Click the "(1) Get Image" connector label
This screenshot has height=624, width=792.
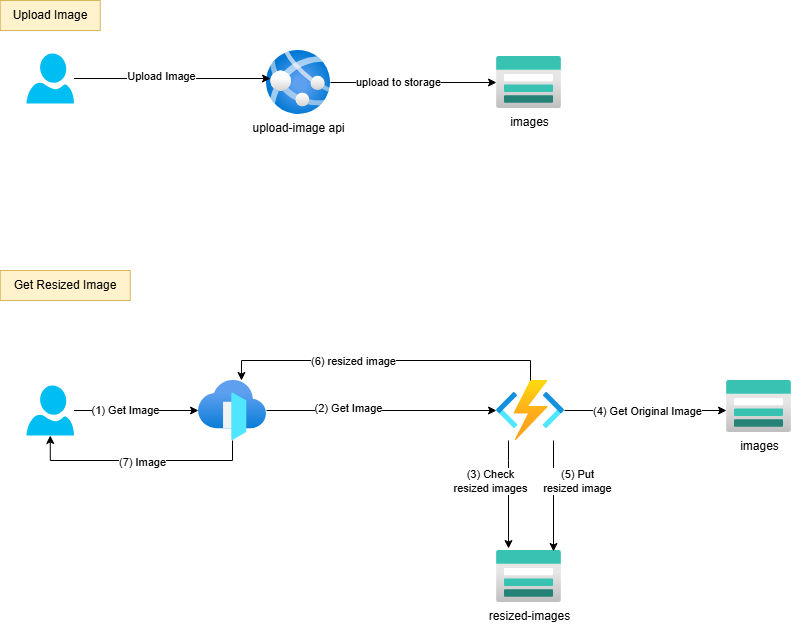pyautogui.click(x=125, y=410)
